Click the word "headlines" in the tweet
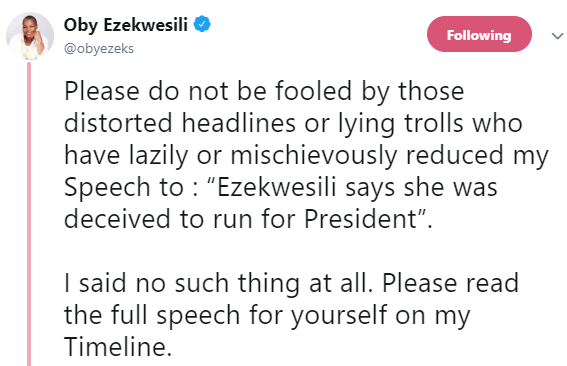This screenshot has height=366, width=567. [x=239, y=123]
